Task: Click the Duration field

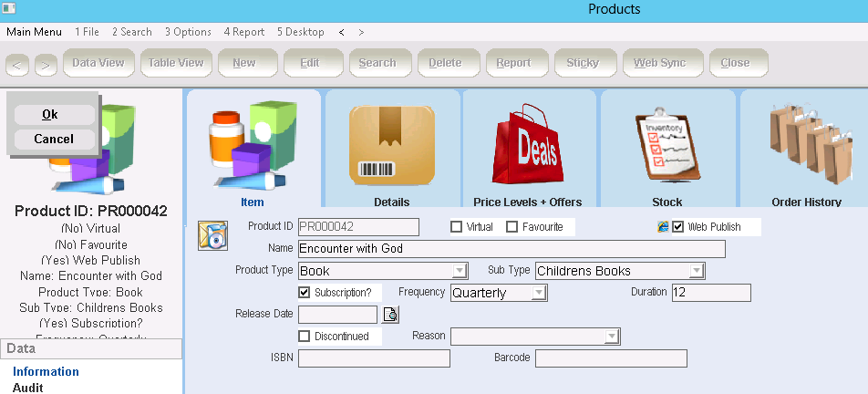Action: [711, 293]
